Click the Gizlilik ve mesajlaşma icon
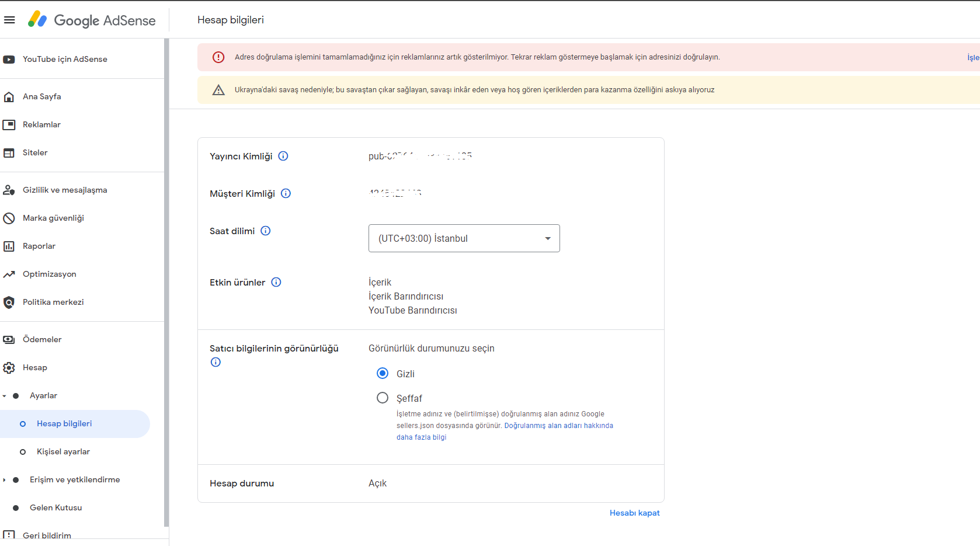This screenshot has width=980, height=546. click(x=9, y=190)
